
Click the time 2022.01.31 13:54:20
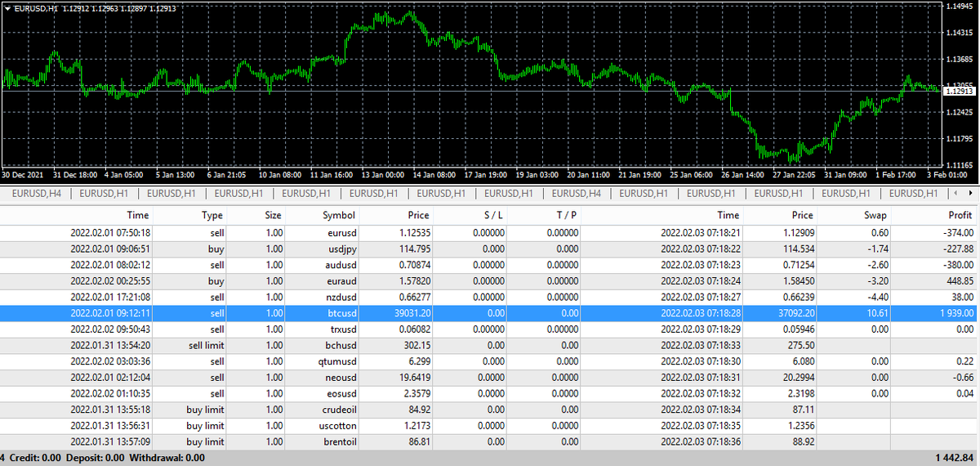[x=110, y=345]
